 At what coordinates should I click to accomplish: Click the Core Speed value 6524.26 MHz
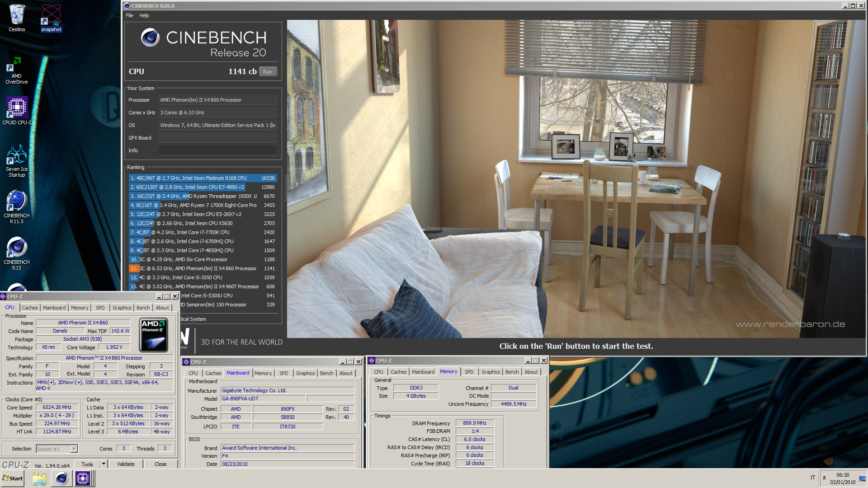pos(57,407)
